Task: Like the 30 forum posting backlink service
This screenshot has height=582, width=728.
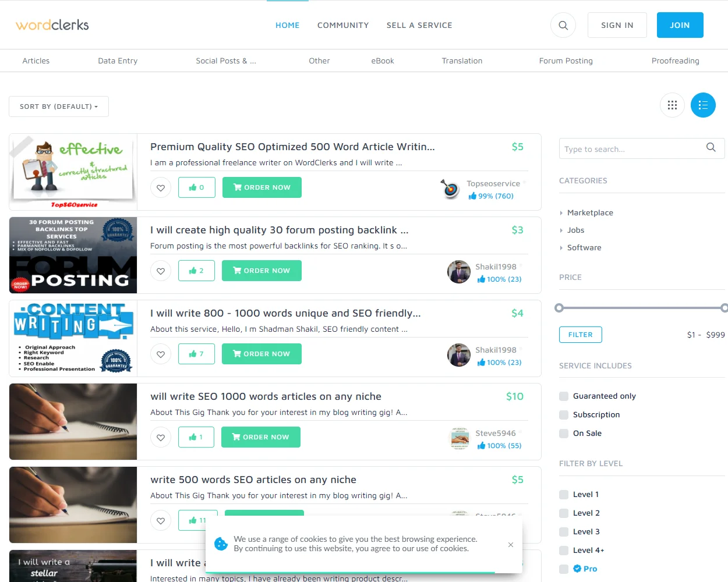Action: pyautogui.click(x=196, y=271)
